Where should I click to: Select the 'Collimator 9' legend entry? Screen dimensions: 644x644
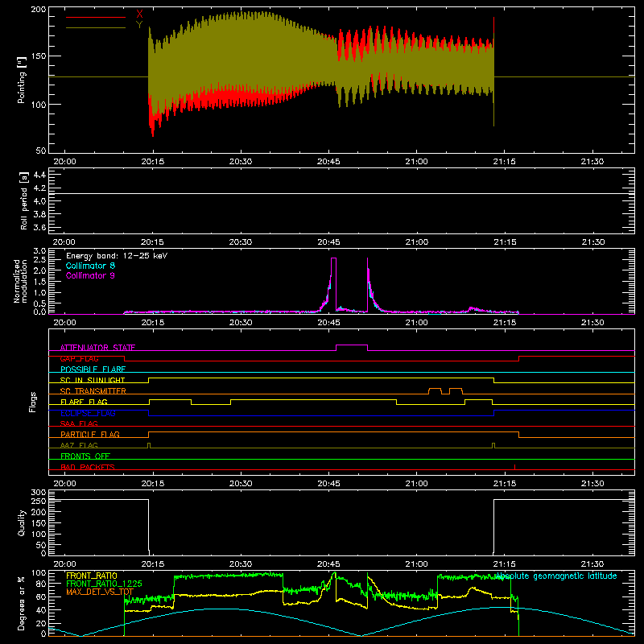click(90, 275)
